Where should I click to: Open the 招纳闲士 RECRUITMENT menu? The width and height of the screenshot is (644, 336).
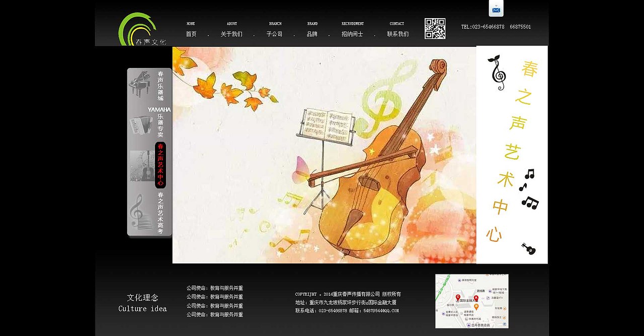click(352, 34)
